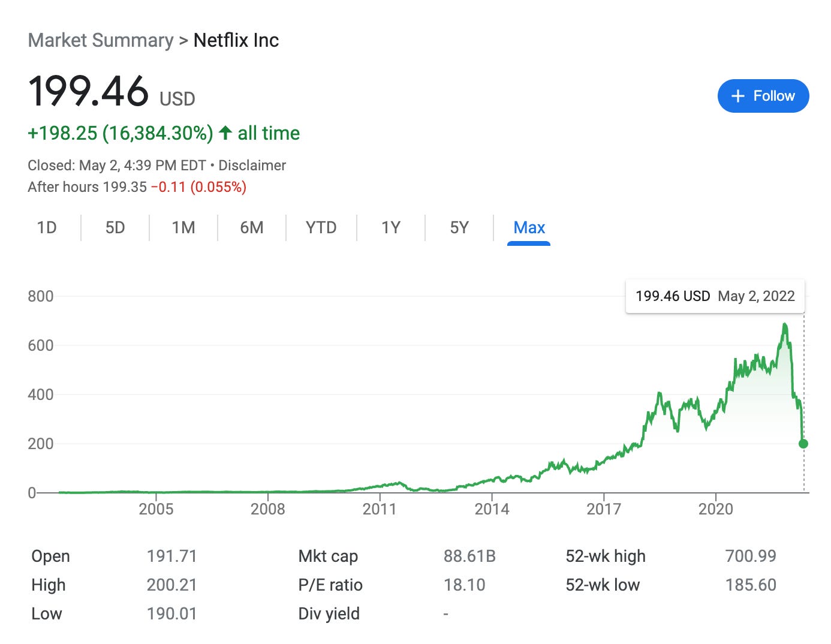Viewport: 831px width, 644px height.
Task: Select the Max time range
Action: [528, 228]
